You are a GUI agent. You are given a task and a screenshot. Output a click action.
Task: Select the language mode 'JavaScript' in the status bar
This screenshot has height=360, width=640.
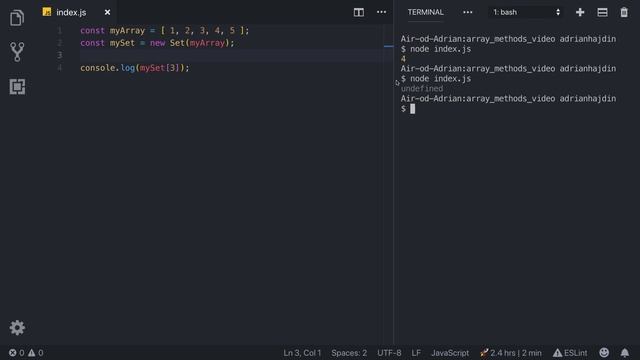450,353
